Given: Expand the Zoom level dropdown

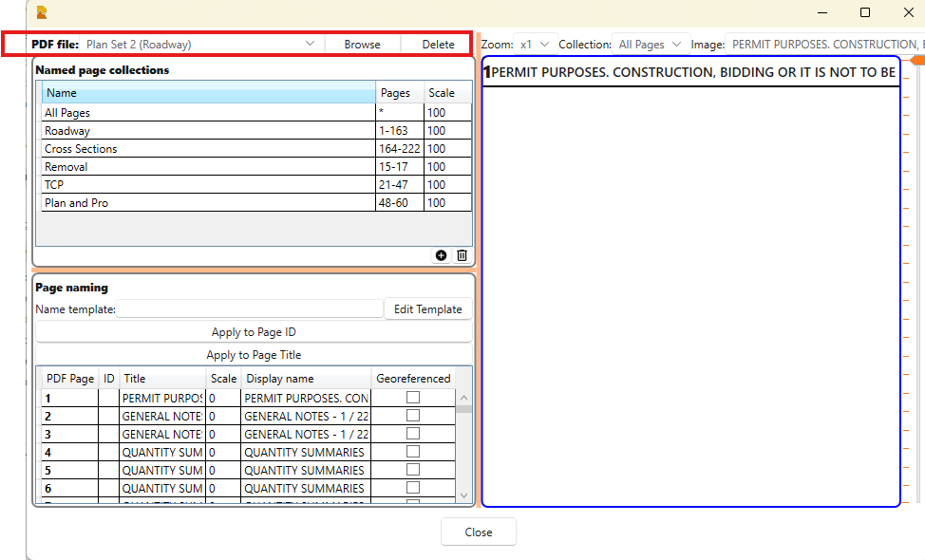Looking at the screenshot, I should click(536, 45).
